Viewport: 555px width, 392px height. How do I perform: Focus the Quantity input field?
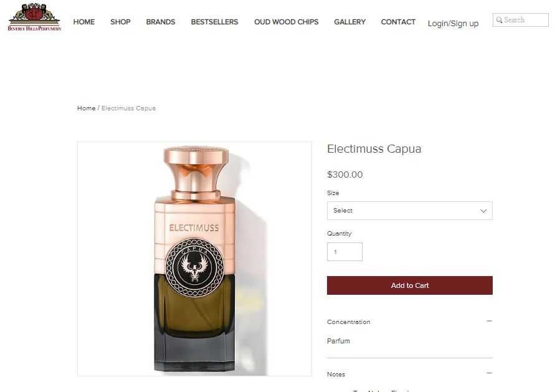(344, 252)
